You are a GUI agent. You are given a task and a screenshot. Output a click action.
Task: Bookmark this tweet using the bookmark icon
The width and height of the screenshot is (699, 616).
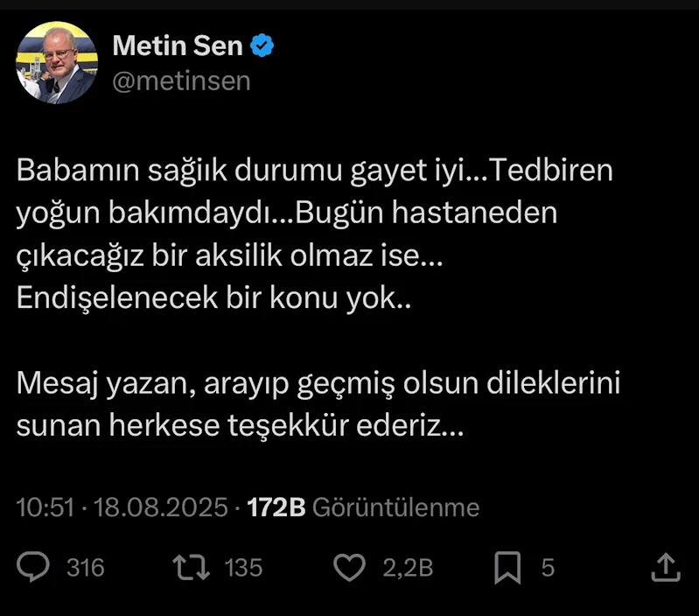pos(507,568)
